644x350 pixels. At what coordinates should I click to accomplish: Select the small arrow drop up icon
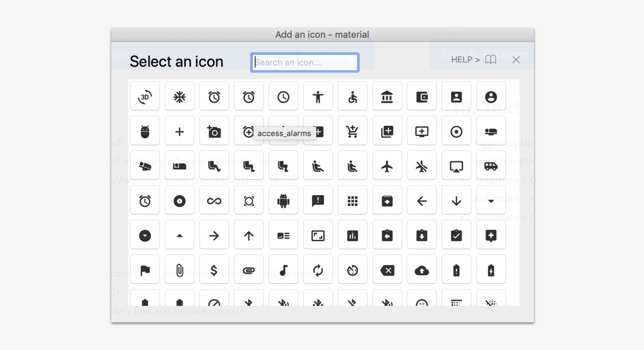(179, 235)
